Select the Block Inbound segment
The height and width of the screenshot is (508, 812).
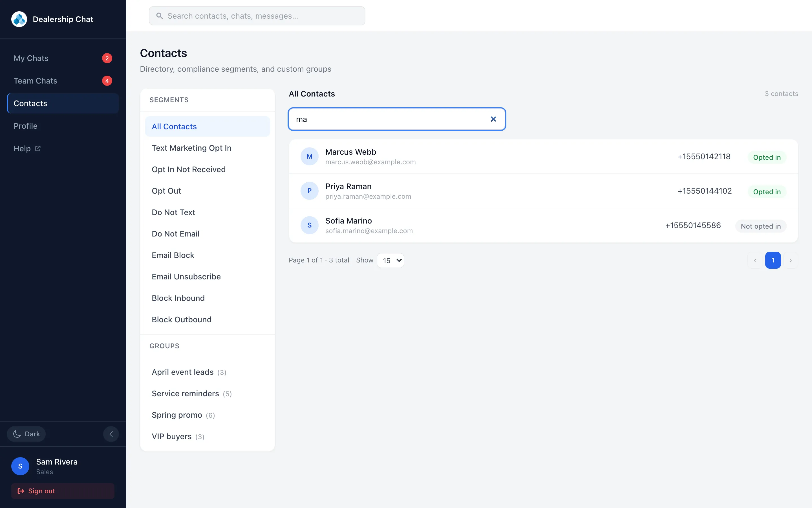tap(207, 298)
